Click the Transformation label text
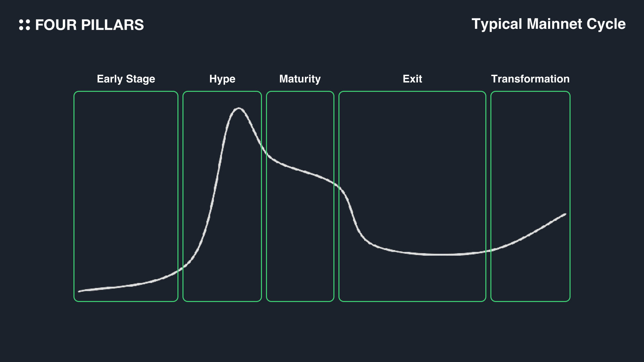644x362 pixels. [530, 79]
